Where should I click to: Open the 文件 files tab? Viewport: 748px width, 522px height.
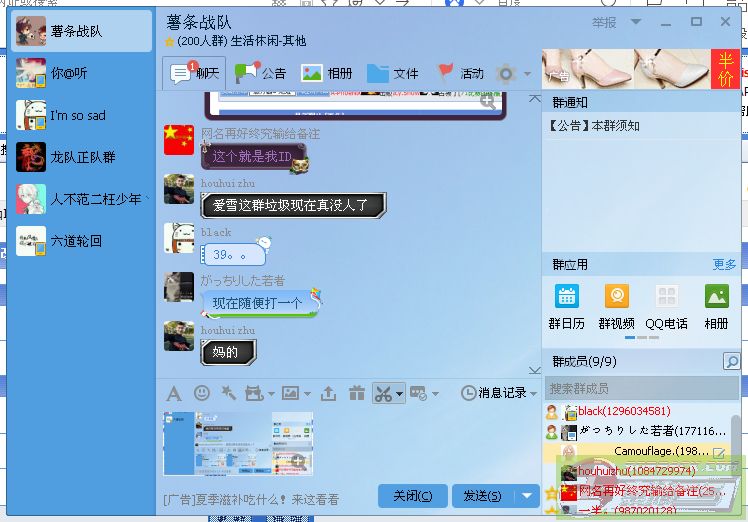point(392,73)
